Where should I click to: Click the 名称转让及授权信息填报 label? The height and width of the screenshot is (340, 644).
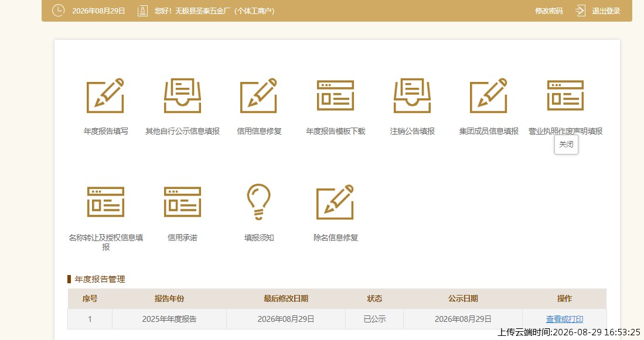pos(106,242)
